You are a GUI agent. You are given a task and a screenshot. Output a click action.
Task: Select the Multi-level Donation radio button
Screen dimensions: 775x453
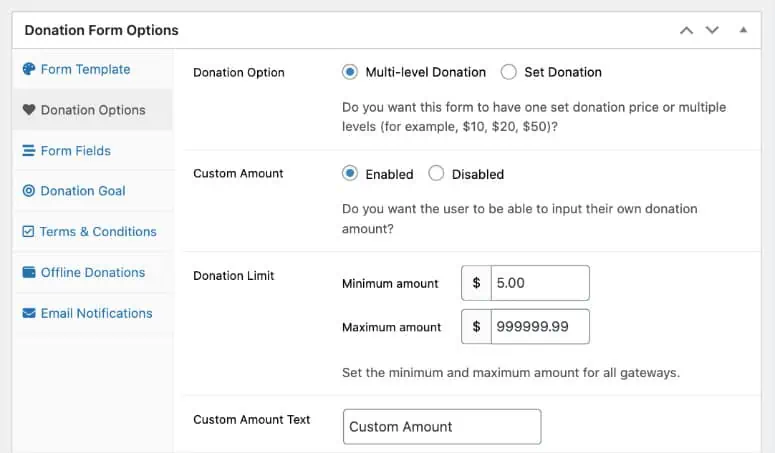(x=349, y=72)
